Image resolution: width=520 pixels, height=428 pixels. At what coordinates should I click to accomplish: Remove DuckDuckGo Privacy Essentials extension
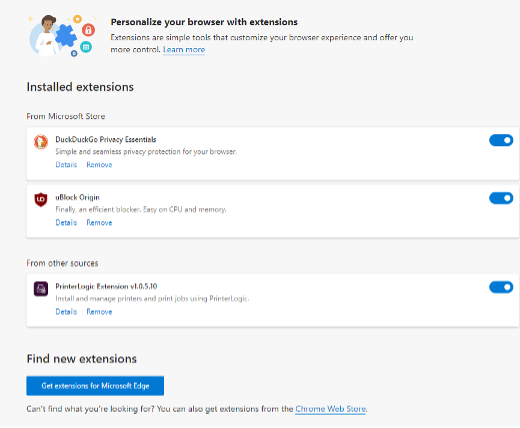[x=99, y=165]
